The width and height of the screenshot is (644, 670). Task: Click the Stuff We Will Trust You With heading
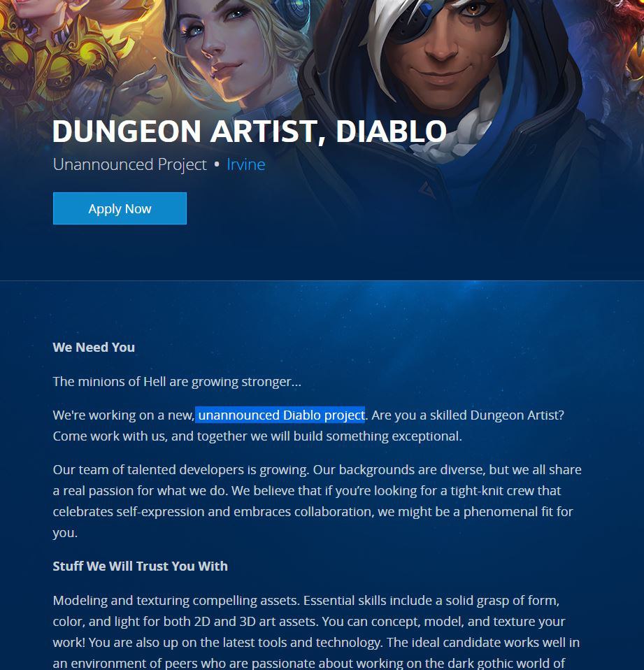pyautogui.click(x=140, y=566)
